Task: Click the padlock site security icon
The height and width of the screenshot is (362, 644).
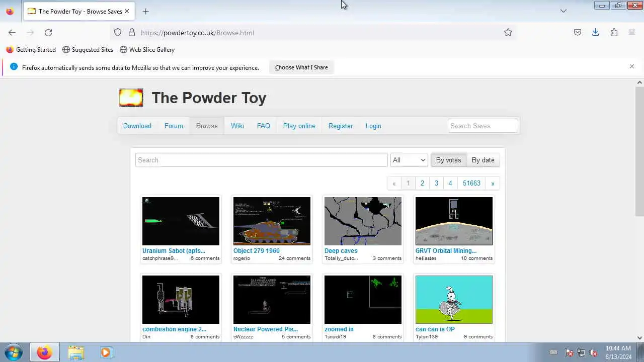Action: (132, 33)
